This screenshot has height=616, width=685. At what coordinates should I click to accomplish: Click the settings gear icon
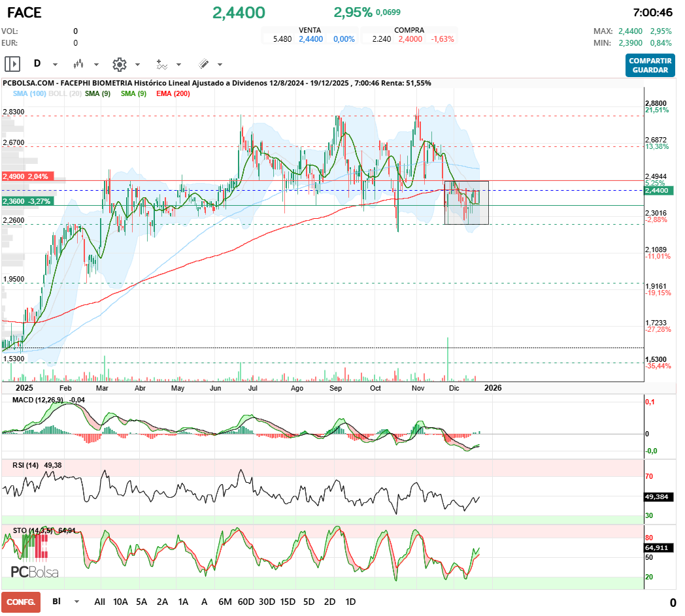(119, 64)
